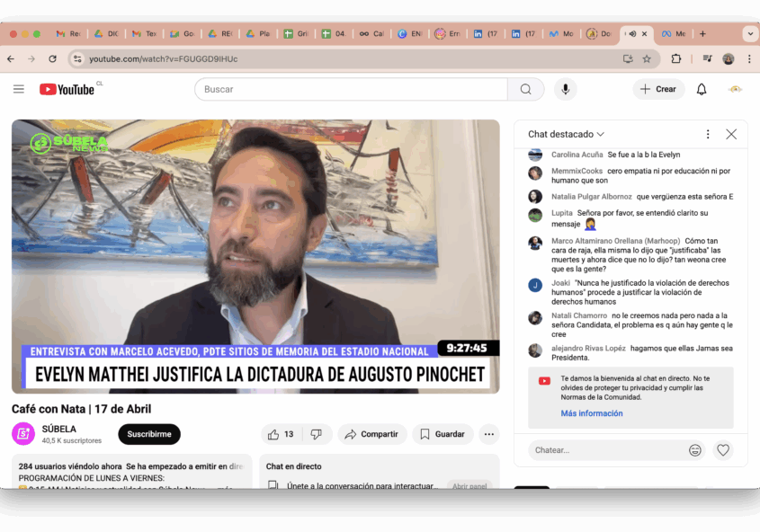Save the video with Guardar
This screenshot has width=760, height=532.
(x=443, y=434)
